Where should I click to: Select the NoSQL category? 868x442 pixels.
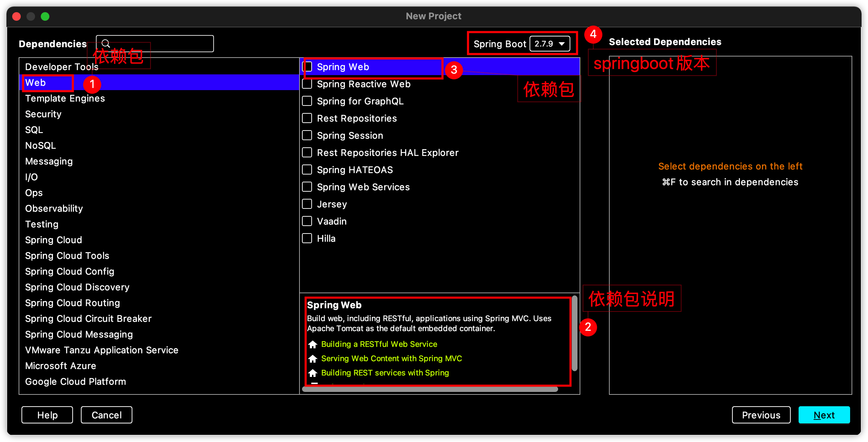pyautogui.click(x=159, y=146)
